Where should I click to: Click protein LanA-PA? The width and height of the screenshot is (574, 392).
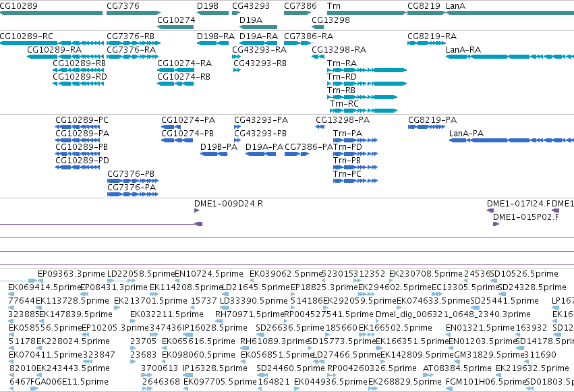coord(466,134)
